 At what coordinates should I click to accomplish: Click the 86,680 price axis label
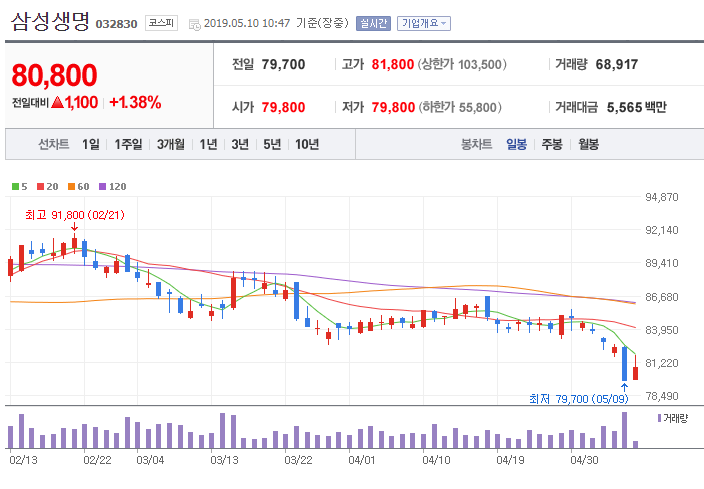pyautogui.click(x=662, y=297)
